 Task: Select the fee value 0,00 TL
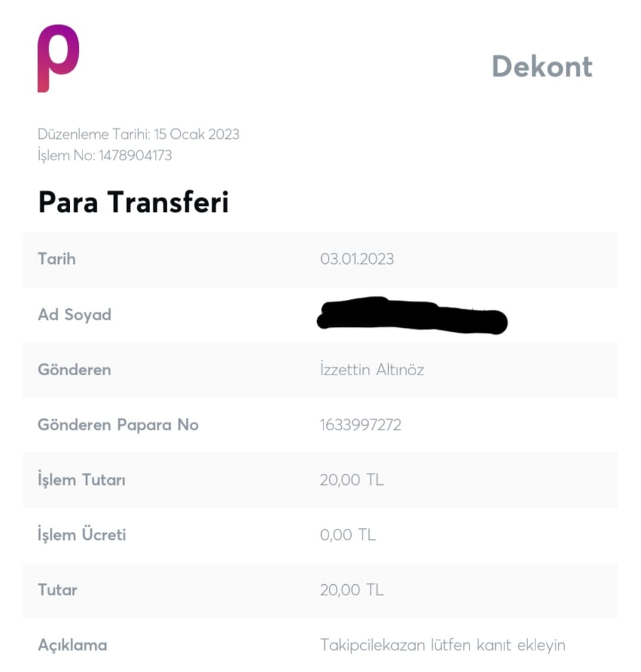click(x=348, y=535)
